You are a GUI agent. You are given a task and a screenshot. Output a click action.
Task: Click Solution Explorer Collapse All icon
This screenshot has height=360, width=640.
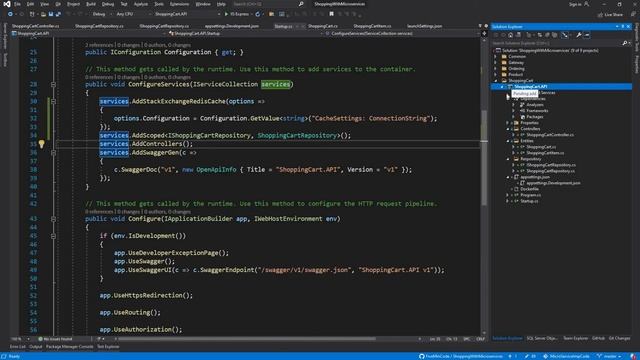point(547,35)
